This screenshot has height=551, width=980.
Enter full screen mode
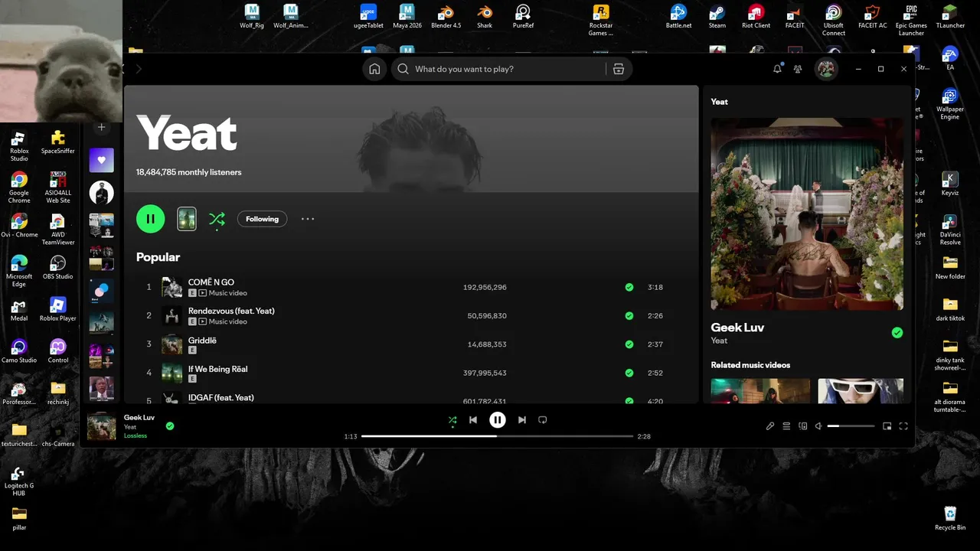coord(903,426)
